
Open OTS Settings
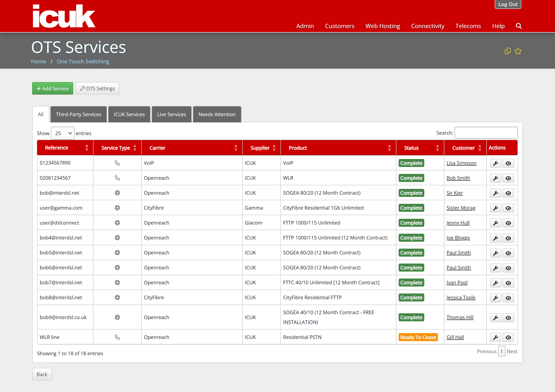(x=97, y=89)
